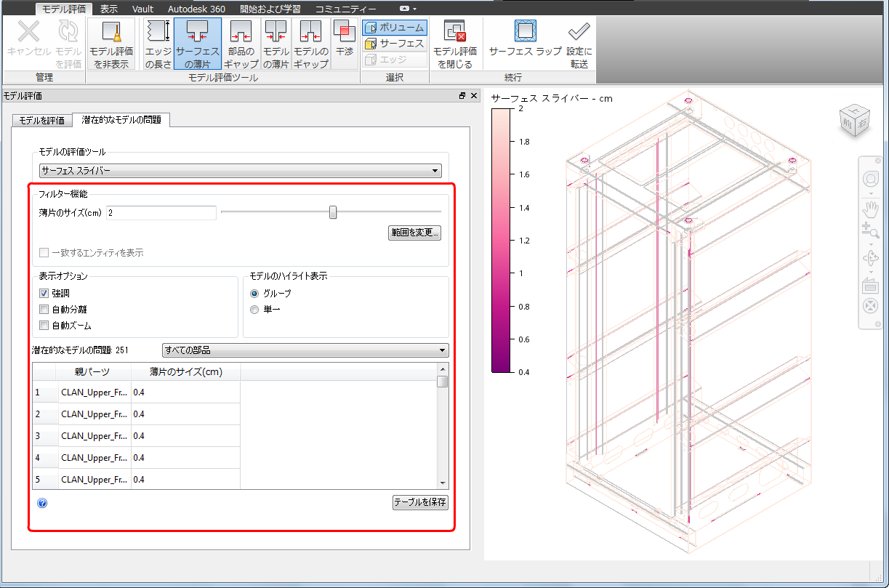The height and width of the screenshot is (588, 889).
Task: Select row 1 CLAN_Upper_Fr... entry
Action: click(94, 392)
